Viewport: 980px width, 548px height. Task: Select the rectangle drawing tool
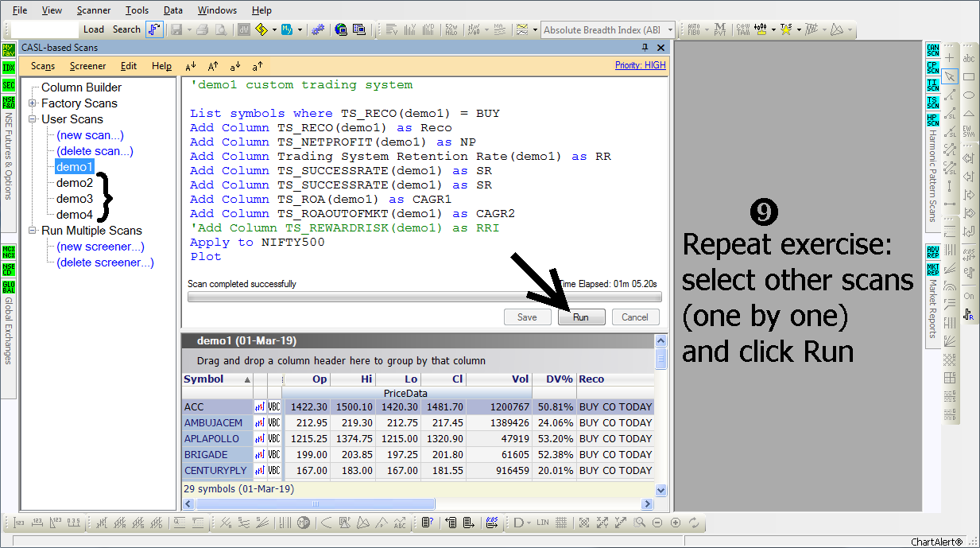coord(969,76)
